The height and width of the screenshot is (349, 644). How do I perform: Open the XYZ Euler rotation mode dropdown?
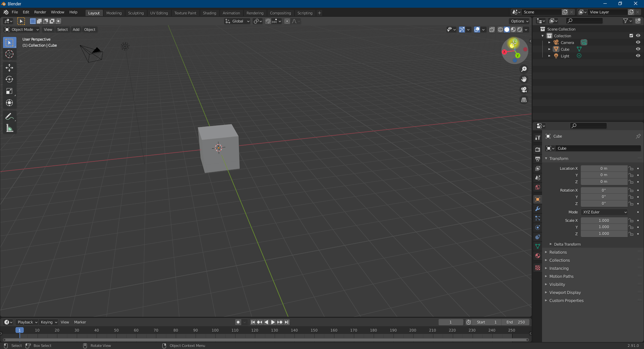click(x=604, y=212)
